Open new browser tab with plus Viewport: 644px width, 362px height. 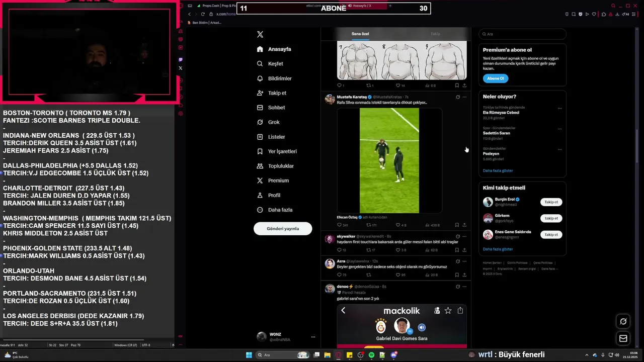tap(390, 6)
